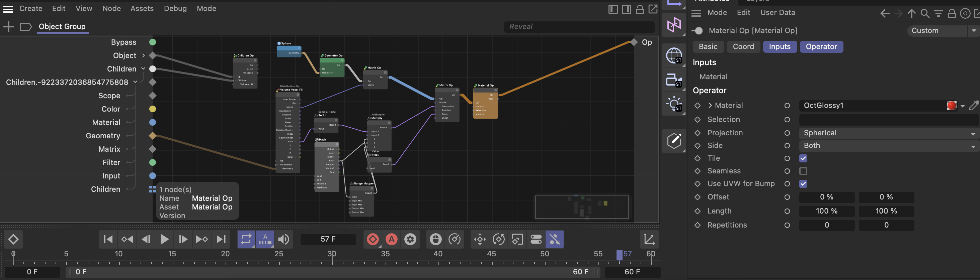Screen dimensions: 980x280
Task: Click the Object Group breadcrumb
Action: [62, 27]
